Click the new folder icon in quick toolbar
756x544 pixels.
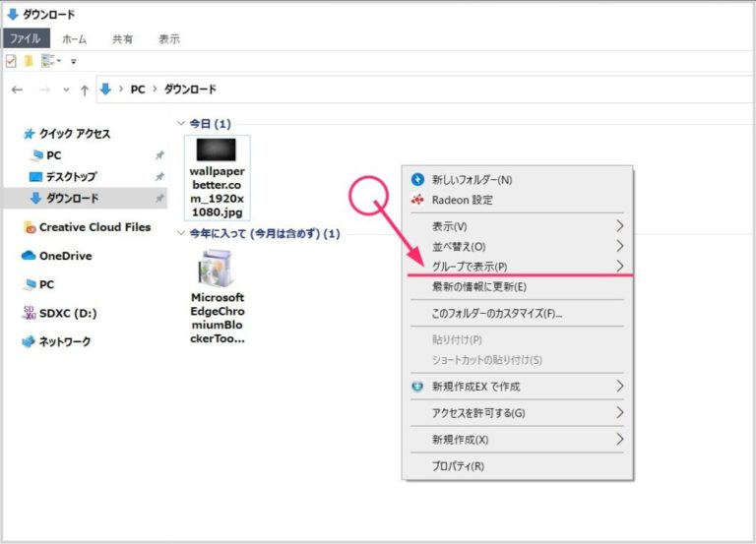pyautogui.click(x=29, y=61)
